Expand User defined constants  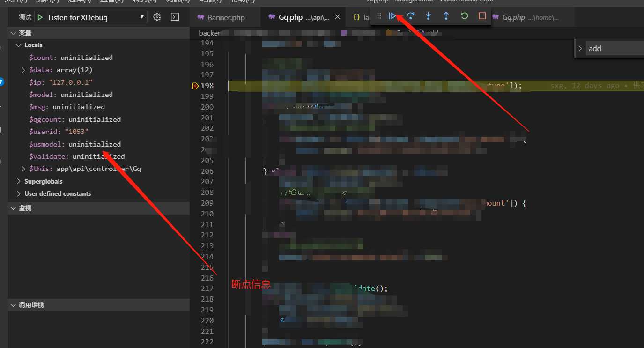point(19,193)
